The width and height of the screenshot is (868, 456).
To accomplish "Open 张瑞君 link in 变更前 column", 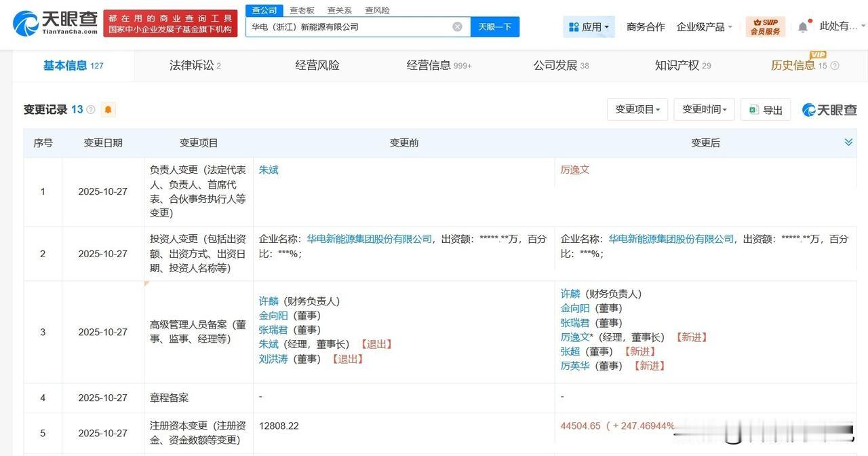I will click(273, 330).
